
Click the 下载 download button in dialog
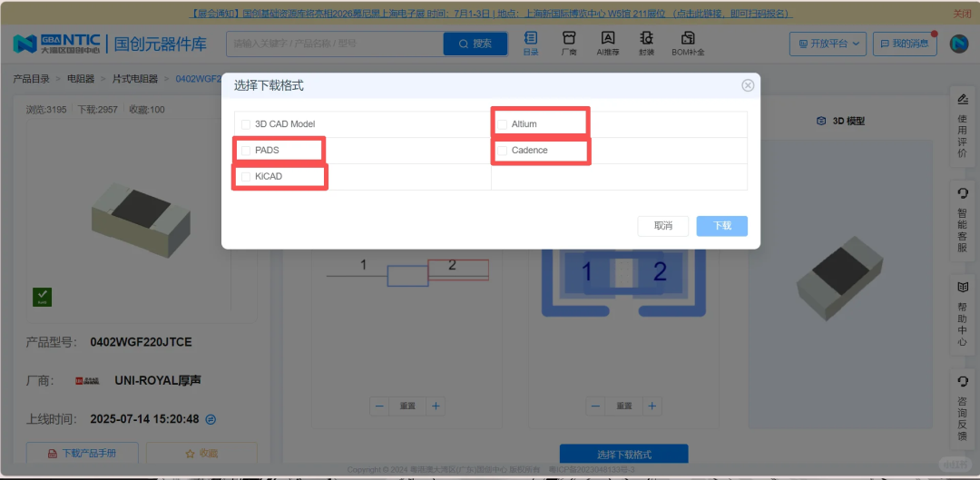tap(722, 226)
